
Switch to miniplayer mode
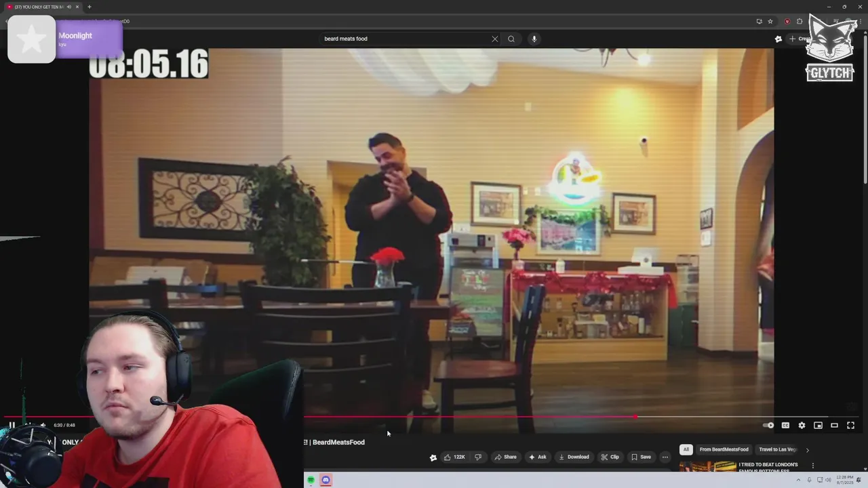tap(818, 426)
